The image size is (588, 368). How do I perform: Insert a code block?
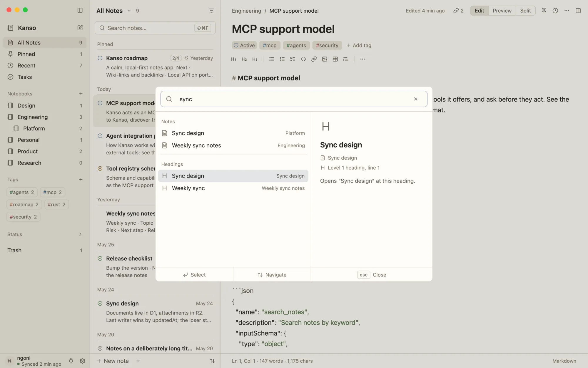point(303,59)
